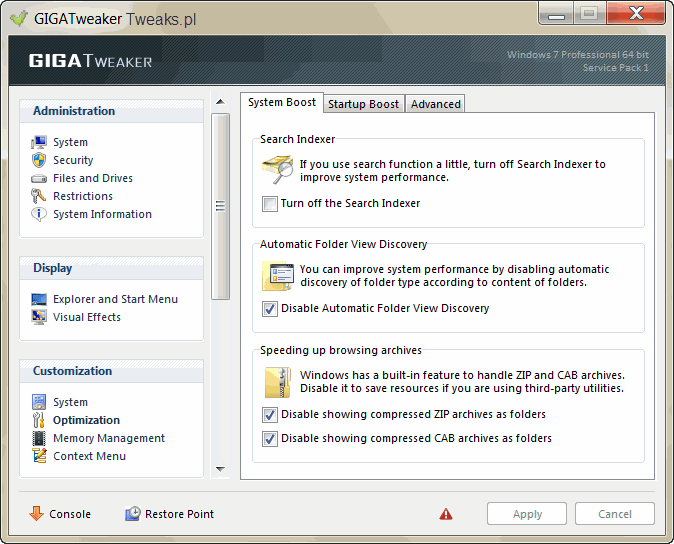Close the GIGATweaker window
This screenshot has height=544, width=674.
click(x=636, y=14)
